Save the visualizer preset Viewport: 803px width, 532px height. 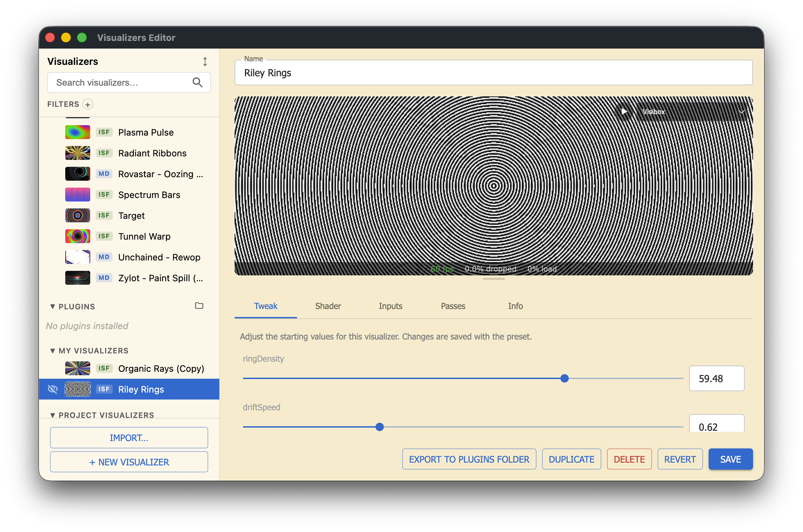[x=730, y=459]
